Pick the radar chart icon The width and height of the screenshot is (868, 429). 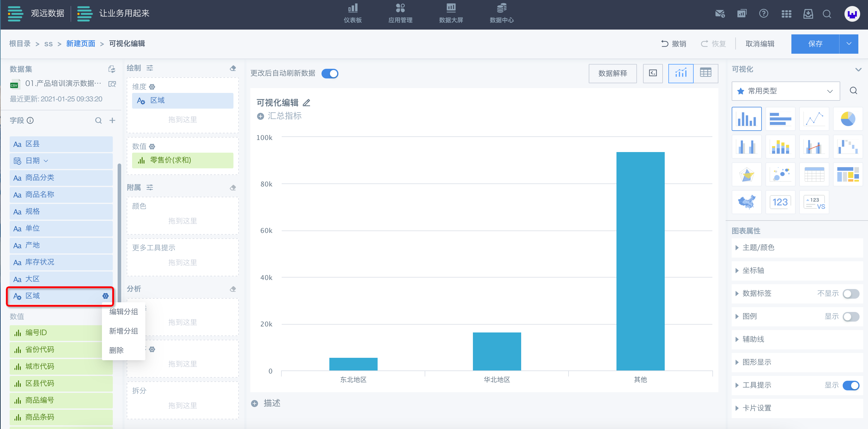click(746, 175)
